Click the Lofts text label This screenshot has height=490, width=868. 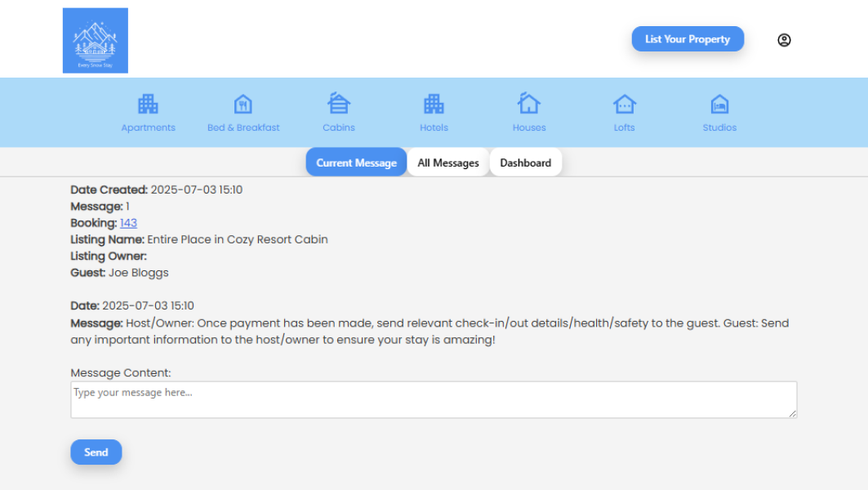coord(624,127)
